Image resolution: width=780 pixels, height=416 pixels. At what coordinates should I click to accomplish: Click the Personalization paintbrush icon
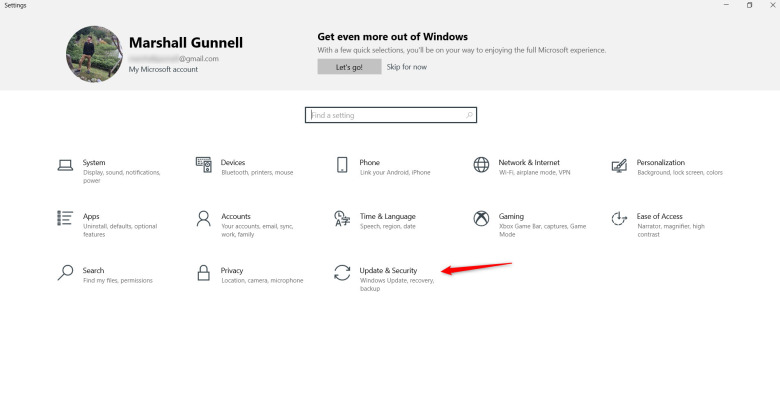coord(619,165)
